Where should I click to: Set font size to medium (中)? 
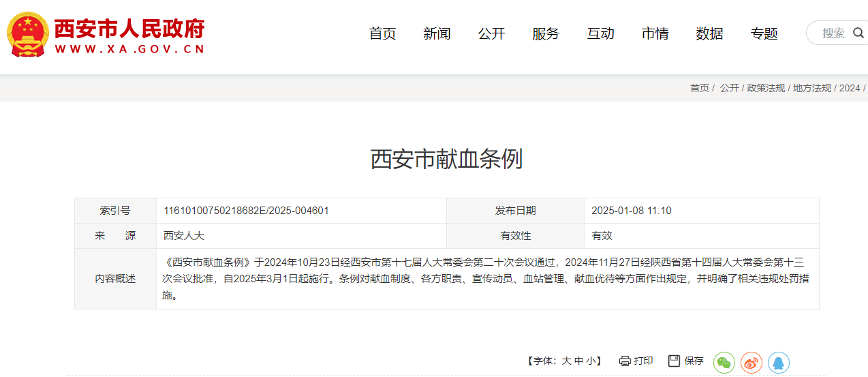[578, 361]
